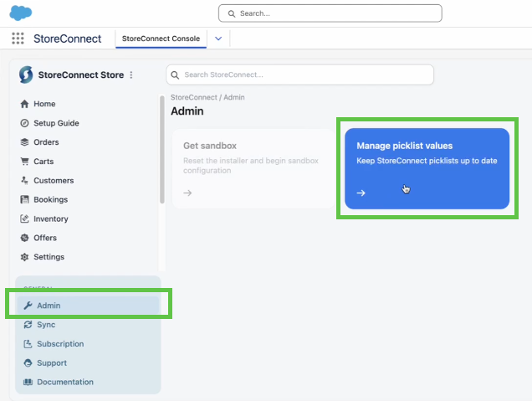Open the Manage picklist values card
This screenshot has width=532, height=401.
click(427, 168)
